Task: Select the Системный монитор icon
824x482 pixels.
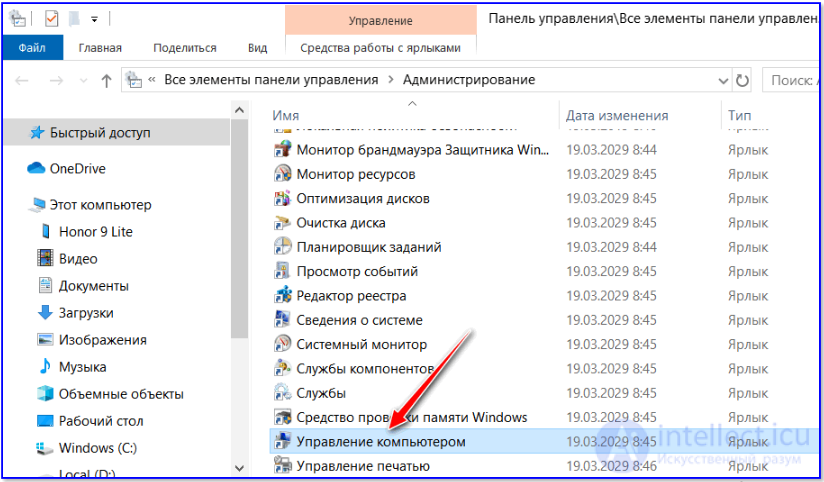Action: tap(283, 344)
